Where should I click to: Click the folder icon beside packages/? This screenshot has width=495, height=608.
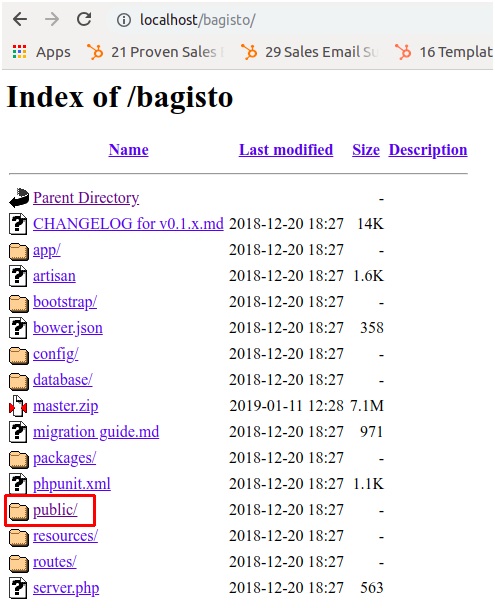(x=19, y=459)
